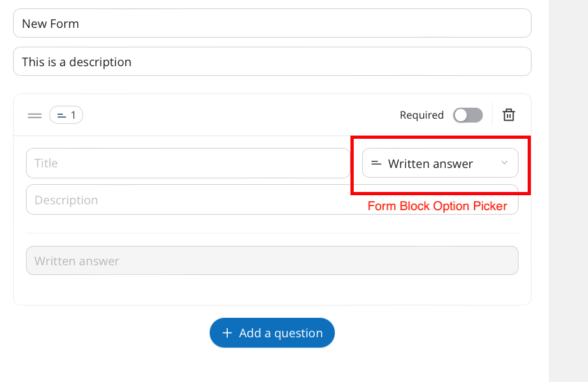Click Add a question button
The width and height of the screenshot is (588, 382).
tap(272, 333)
